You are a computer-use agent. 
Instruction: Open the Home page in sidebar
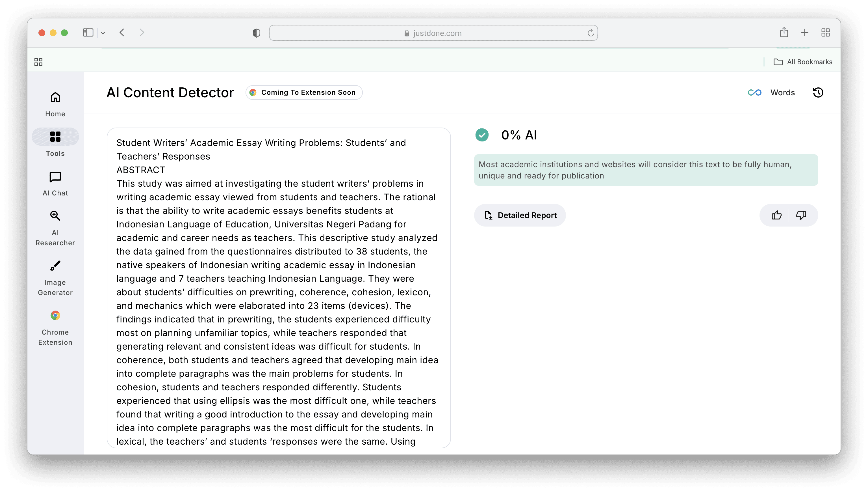[55, 104]
